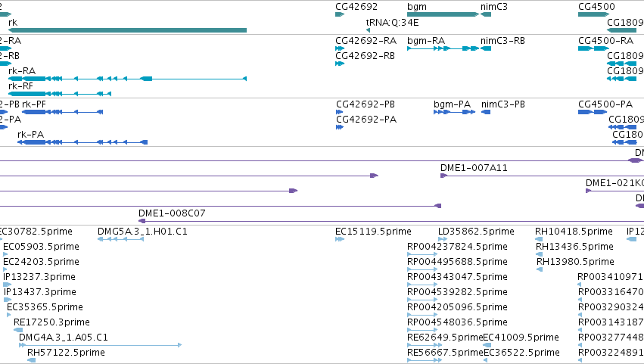Select the rk-PA coding sequence
644x364 pixels.
tap(82, 142)
